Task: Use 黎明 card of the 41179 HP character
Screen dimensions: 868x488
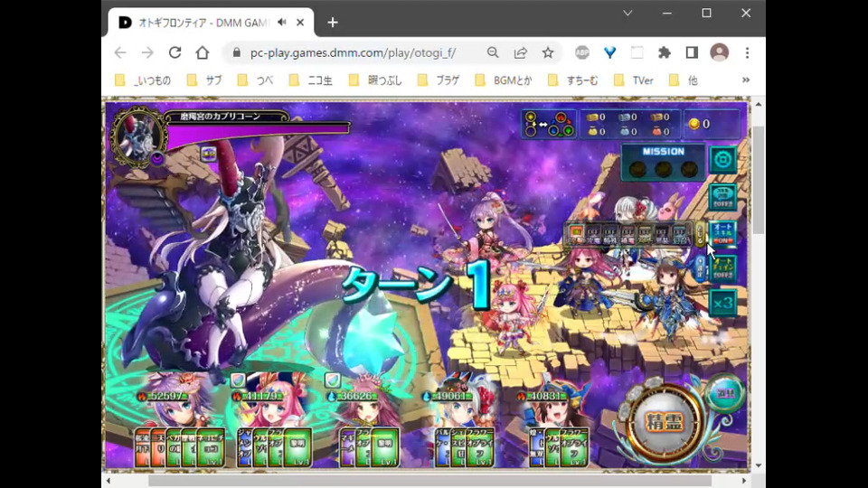Action: tap(297, 447)
